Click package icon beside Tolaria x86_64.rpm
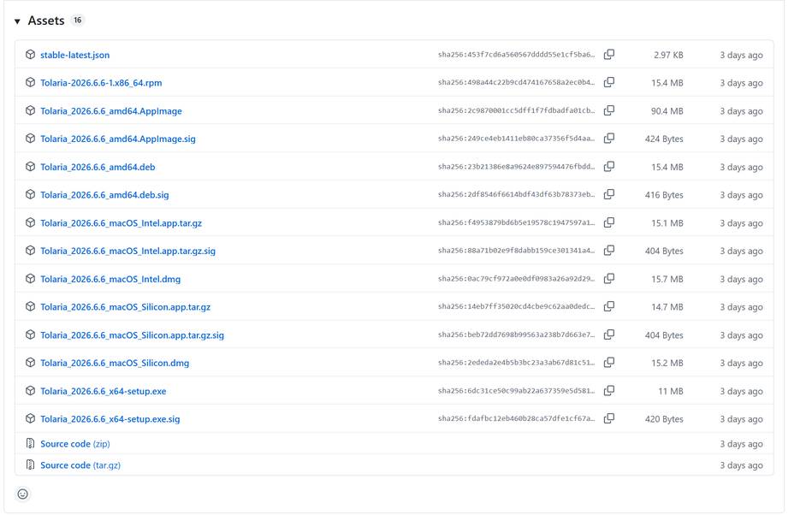Screen dimensions: 812x515 31,82
